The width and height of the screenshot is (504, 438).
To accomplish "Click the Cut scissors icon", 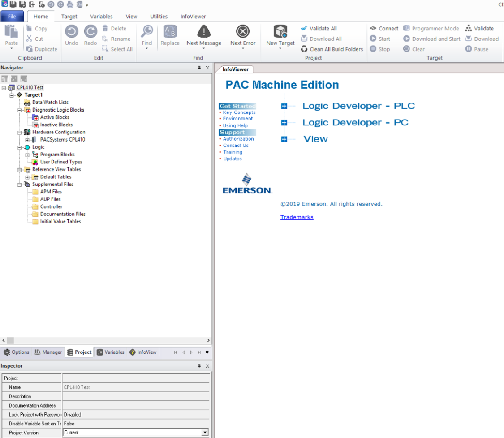I will (29, 39).
